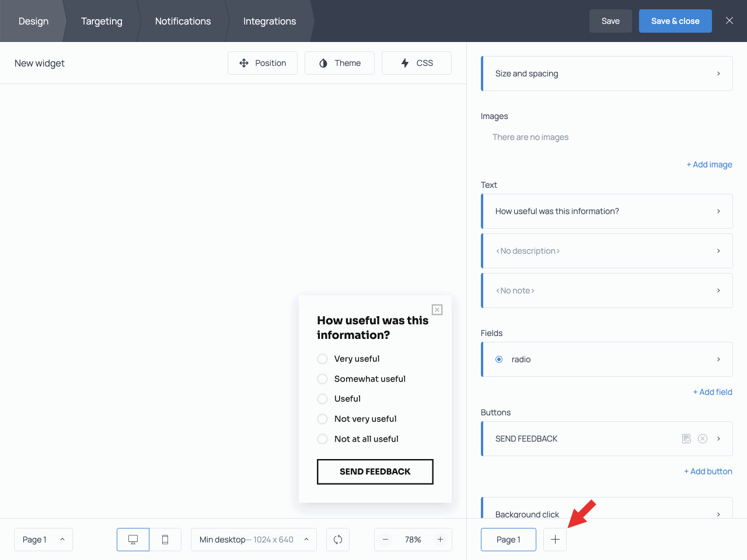Image resolution: width=747 pixels, height=560 pixels.
Task: Open the Min desktop resolution dropdown
Action: tap(254, 540)
